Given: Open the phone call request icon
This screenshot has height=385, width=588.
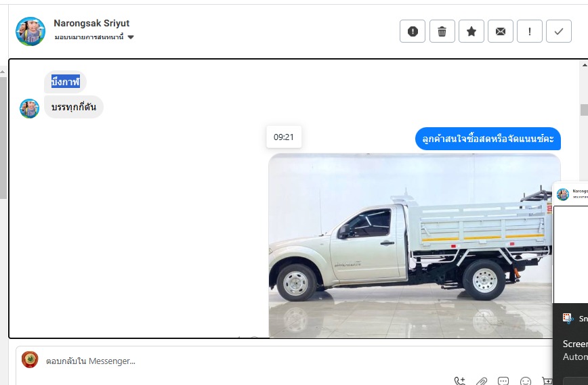Looking at the screenshot, I should 460,381.
